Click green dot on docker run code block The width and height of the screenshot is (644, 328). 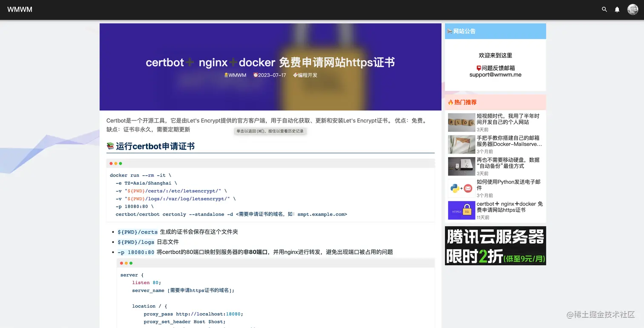[x=121, y=163]
